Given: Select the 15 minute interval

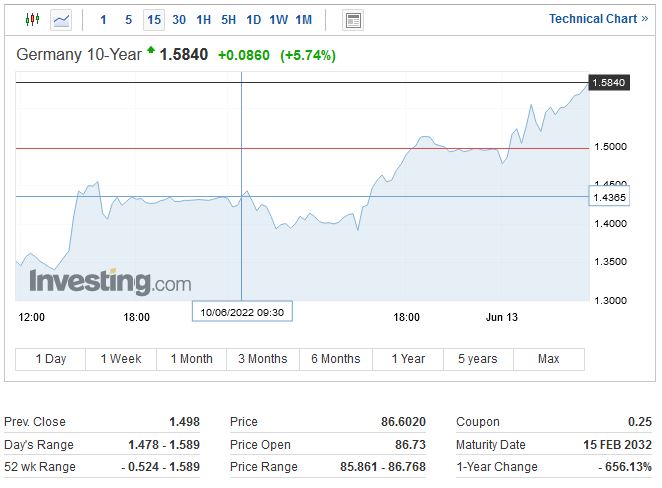Looking at the screenshot, I should click(153, 19).
